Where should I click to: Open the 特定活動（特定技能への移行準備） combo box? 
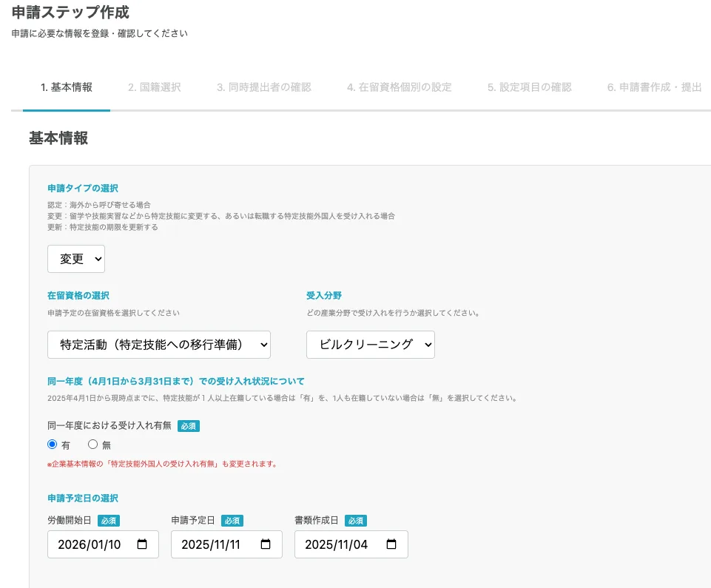click(x=159, y=344)
